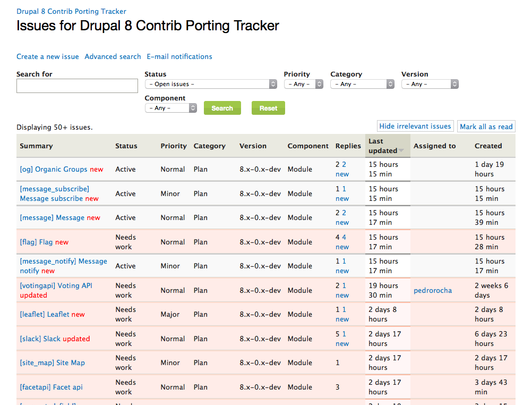Click the green Search button

tap(222, 108)
